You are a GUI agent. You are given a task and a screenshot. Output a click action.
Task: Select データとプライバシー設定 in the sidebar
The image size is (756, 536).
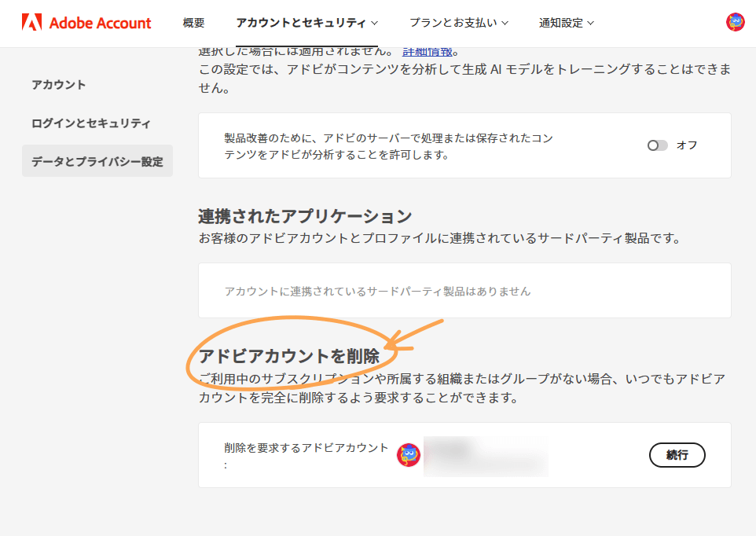click(x=97, y=161)
